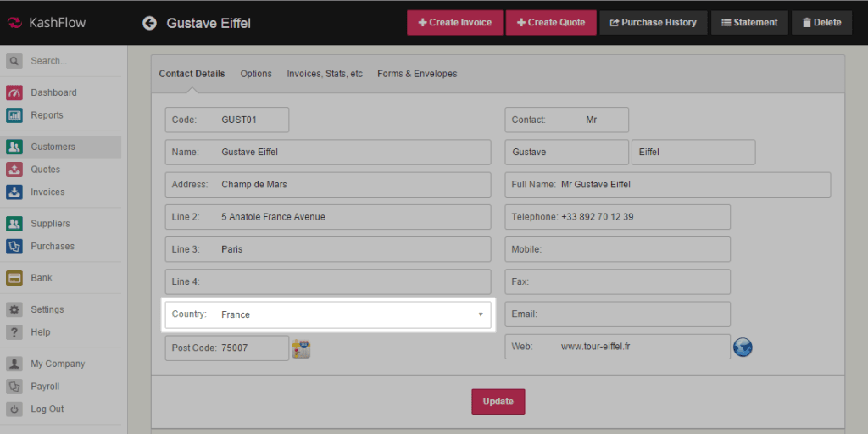Viewport: 868px width, 434px height.
Task: Select the Forms & Envelopes tab
Action: tap(417, 74)
